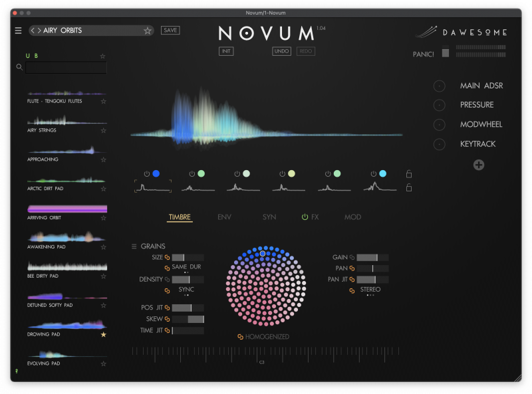Switch to the ENV tab
Screen dimensions: 532x394
[x=224, y=217]
